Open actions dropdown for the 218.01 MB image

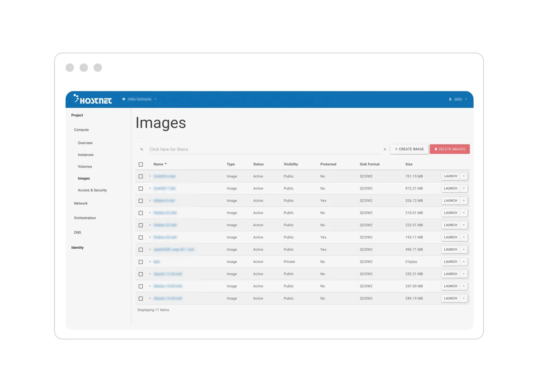(x=464, y=213)
